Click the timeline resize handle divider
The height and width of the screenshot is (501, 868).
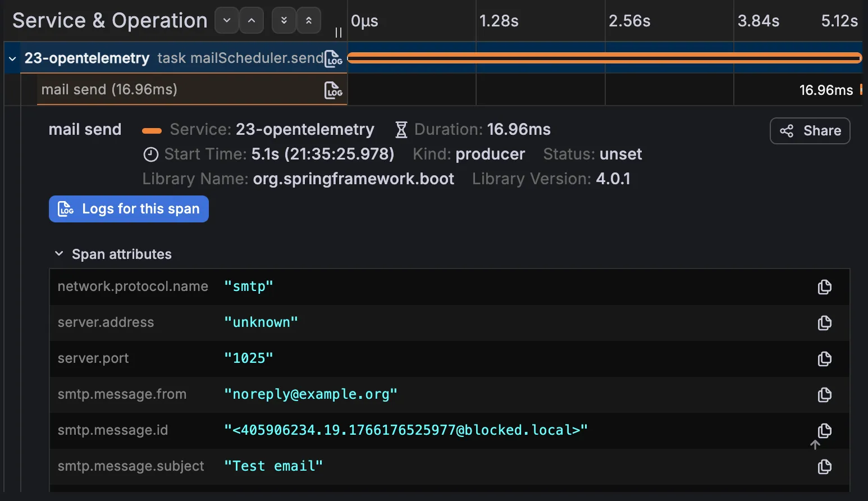click(339, 33)
